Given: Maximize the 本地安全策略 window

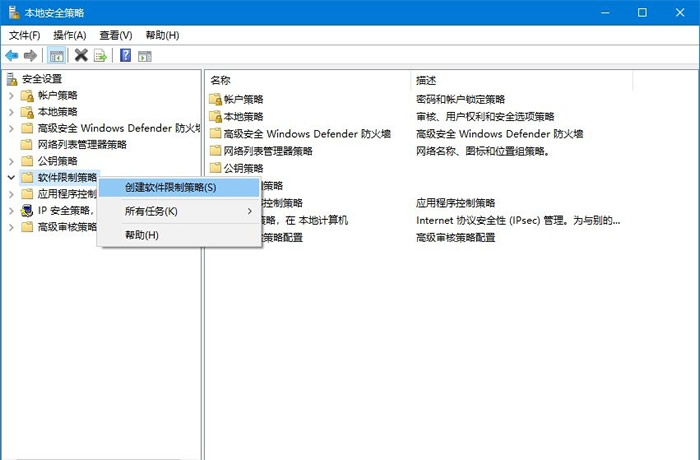Looking at the screenshot, I should pyautogui.click(x=642, y=13).
